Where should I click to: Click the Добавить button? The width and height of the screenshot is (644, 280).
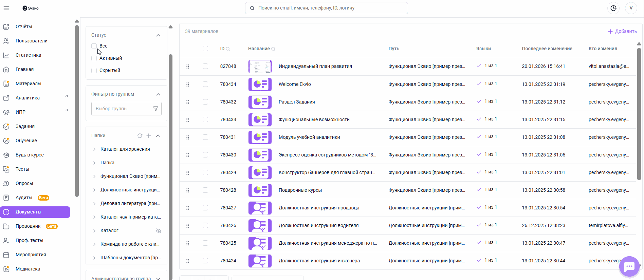pos(622,31)
